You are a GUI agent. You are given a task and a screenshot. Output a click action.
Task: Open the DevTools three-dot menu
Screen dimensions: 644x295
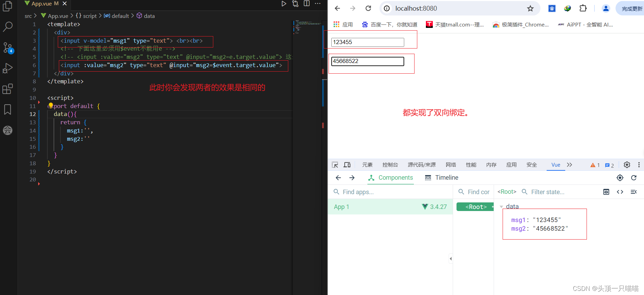[x=639, y=165]
